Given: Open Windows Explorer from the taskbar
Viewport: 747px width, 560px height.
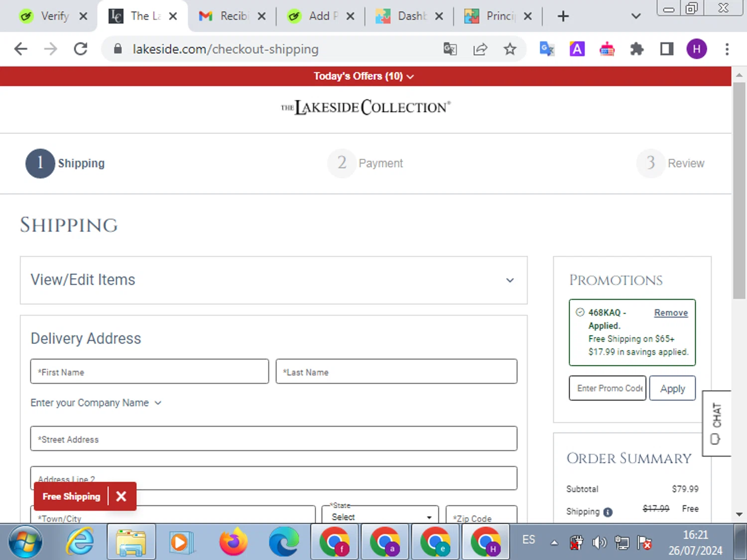Looking at the screenshot, I should [x=131, y=542].
